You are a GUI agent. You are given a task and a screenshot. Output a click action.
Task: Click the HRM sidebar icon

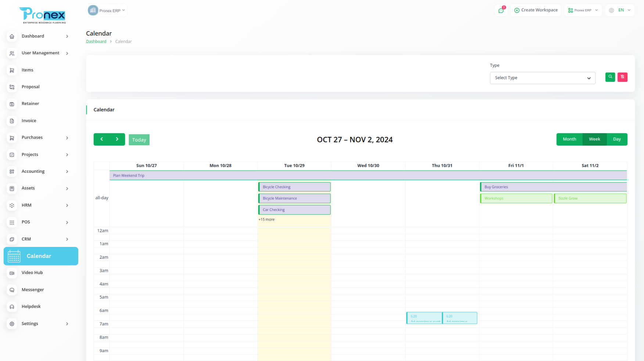[12, 205]
